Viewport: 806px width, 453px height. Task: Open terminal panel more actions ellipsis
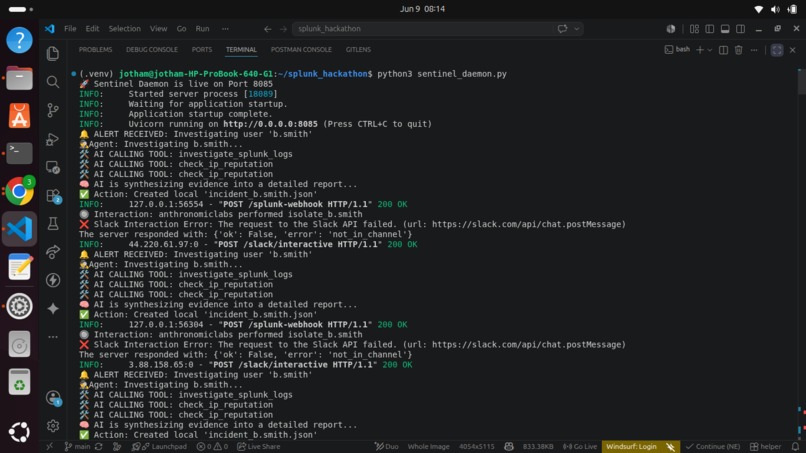tap(754, 50)
